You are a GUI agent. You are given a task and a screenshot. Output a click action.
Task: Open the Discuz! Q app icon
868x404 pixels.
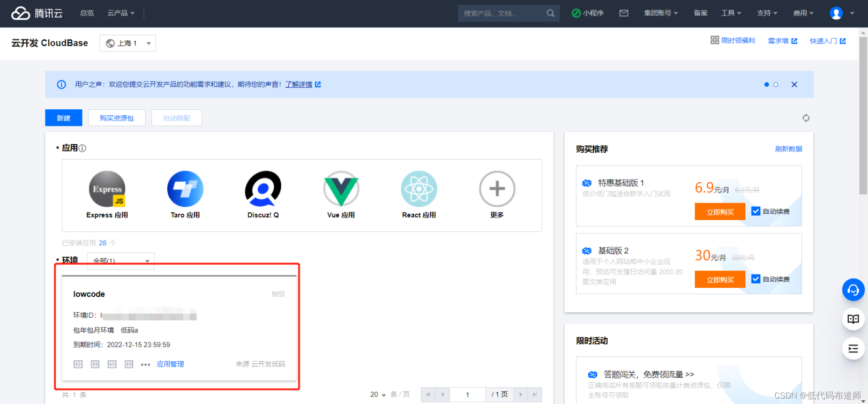coord(263,189)
